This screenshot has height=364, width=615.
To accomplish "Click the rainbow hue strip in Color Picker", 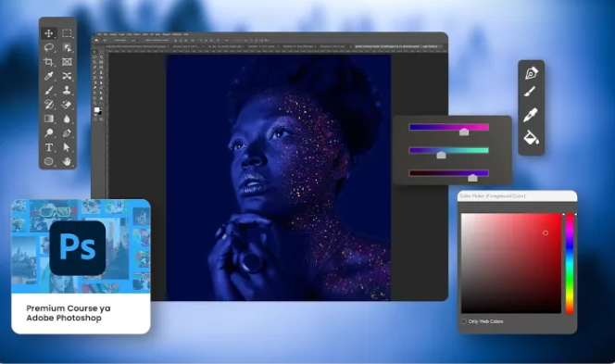I will tap(570, 263).
